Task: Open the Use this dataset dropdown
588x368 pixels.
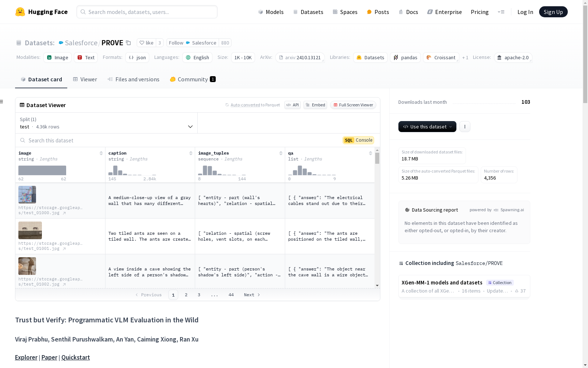Action: 427,127
